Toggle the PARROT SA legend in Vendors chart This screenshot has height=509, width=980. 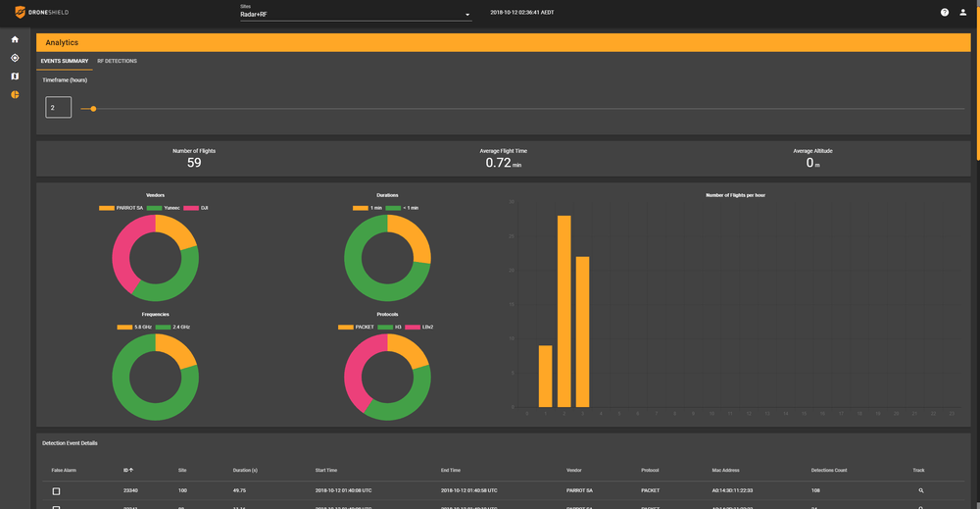coord(121,208)
